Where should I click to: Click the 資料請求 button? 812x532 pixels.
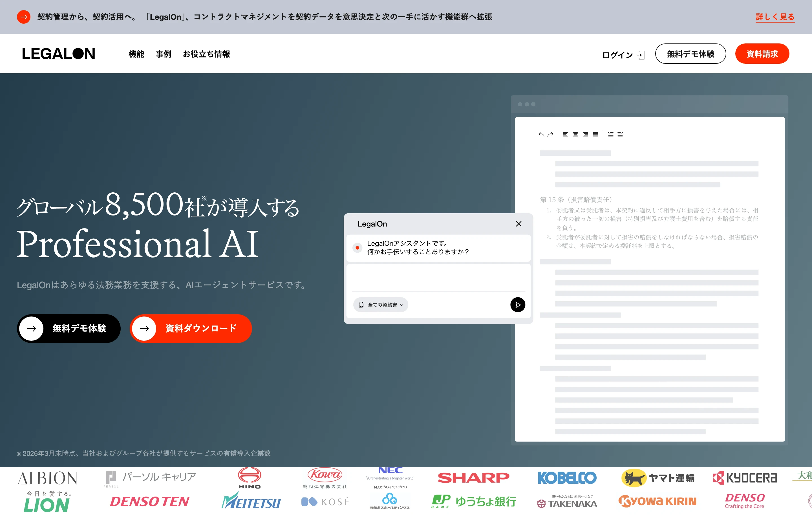point(762,54)
